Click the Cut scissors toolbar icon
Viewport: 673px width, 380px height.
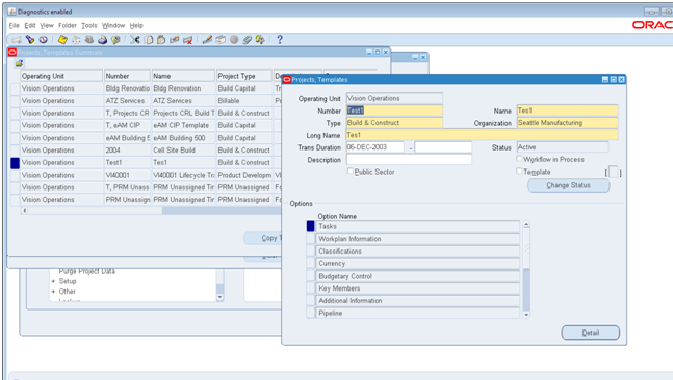click(135, 40)
